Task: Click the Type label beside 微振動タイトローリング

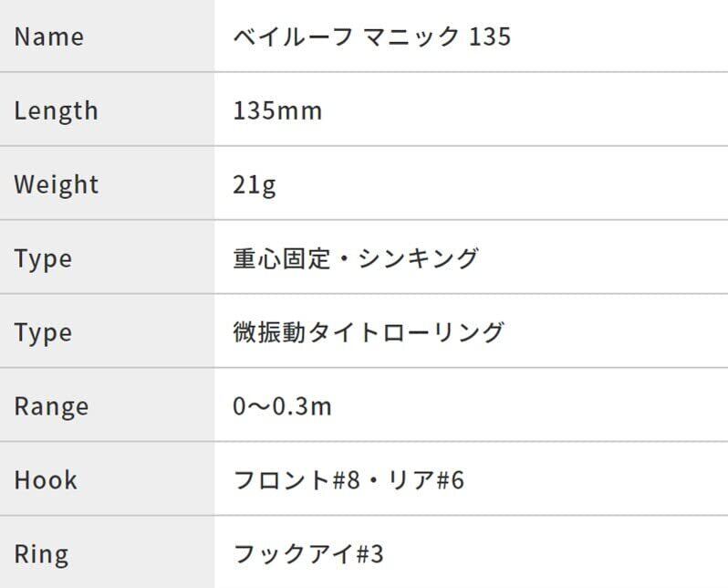Action: coord(42,332)
